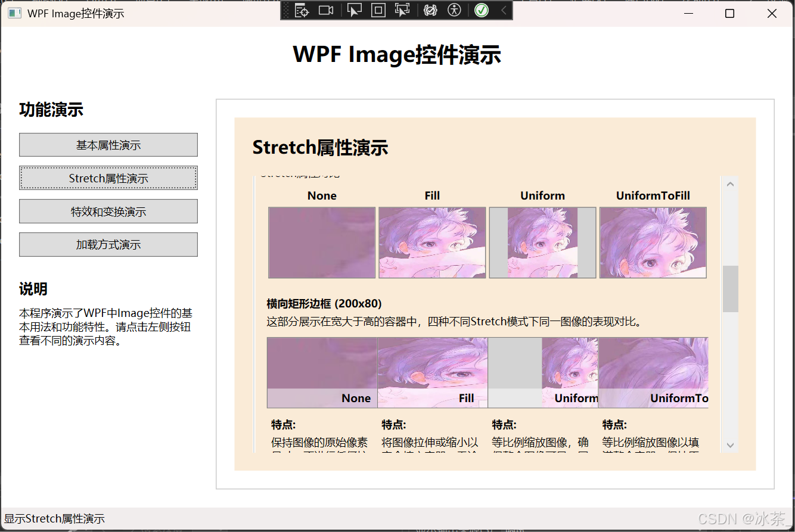The width and height of the screenshot is (795, 532).
Task: Click the WPF app icon in title bar
Action: [14, 13]
